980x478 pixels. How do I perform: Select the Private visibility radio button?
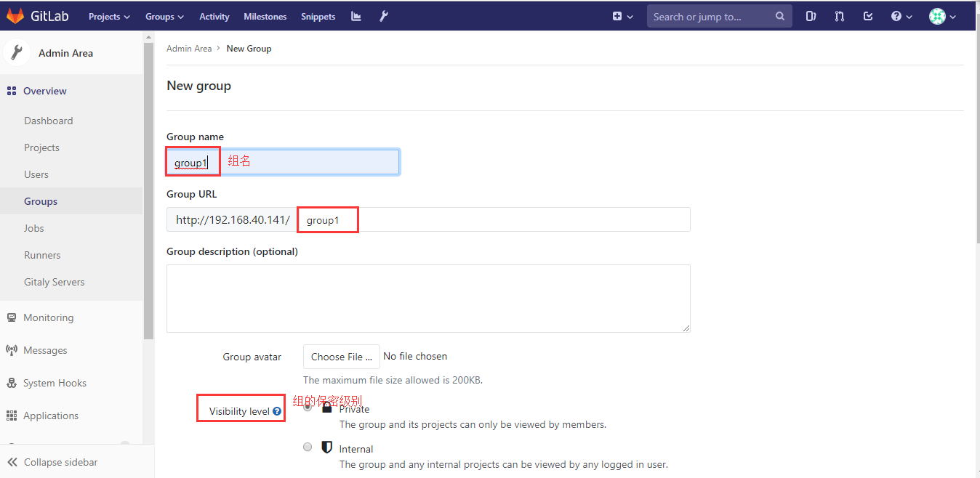coord(308,407)
